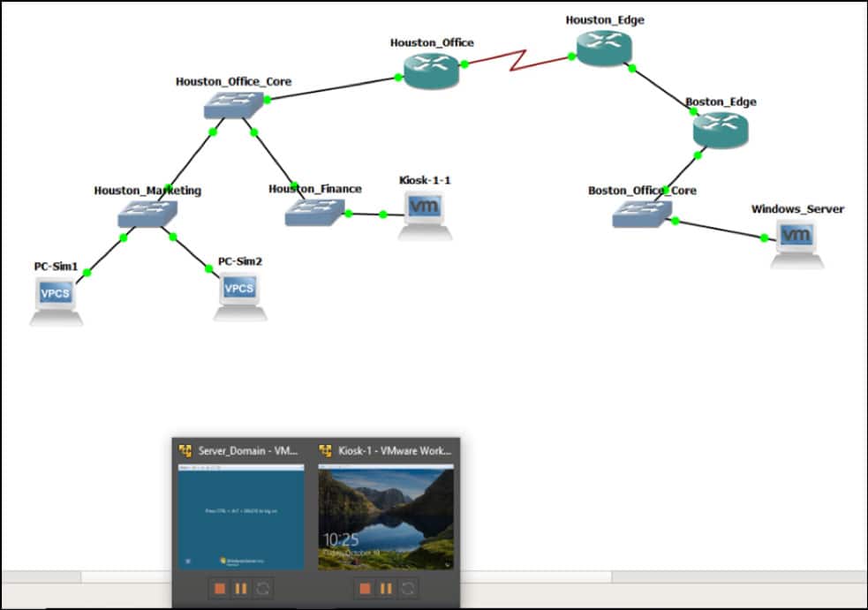Click the Houston_Finance label text
Screen dimensions: 868x610
315,189
